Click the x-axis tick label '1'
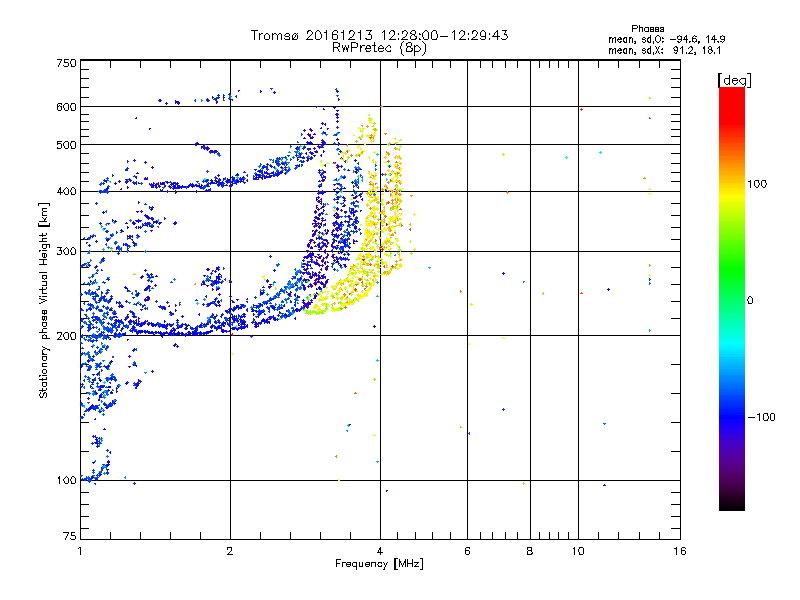 click(x=80, y=551)
